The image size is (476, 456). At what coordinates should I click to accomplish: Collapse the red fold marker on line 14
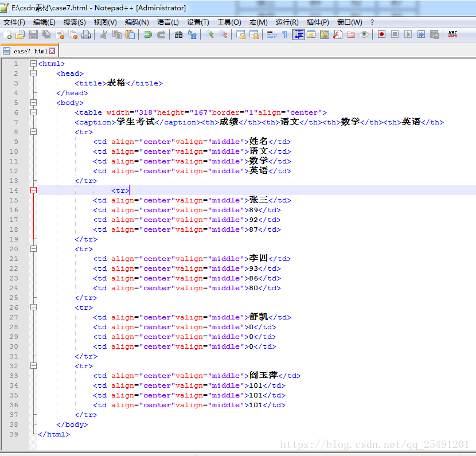(x=33, y=190)
